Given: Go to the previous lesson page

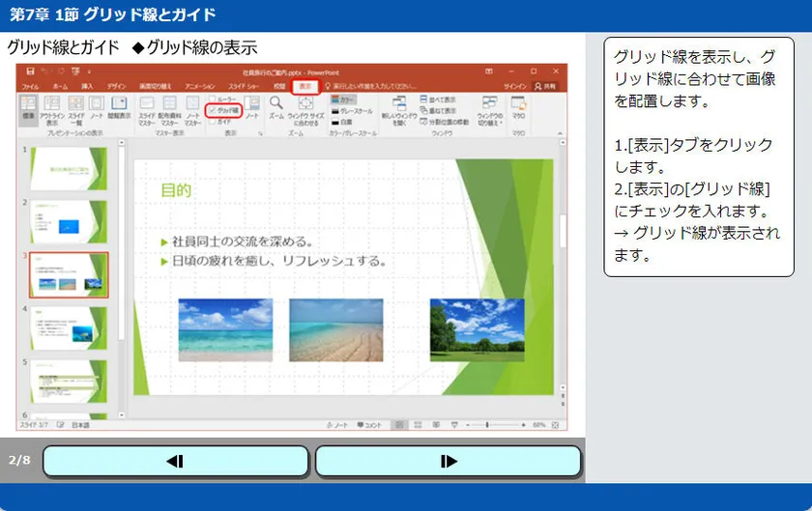Looking at the screenshot, I should pyautogui.click(x=176, y=462).
